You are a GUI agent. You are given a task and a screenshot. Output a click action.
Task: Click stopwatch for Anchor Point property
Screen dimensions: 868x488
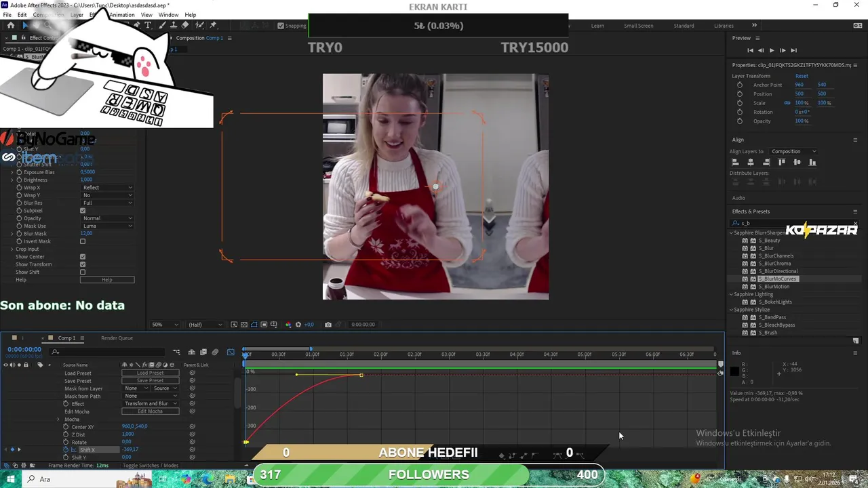[x=740, y=85]
